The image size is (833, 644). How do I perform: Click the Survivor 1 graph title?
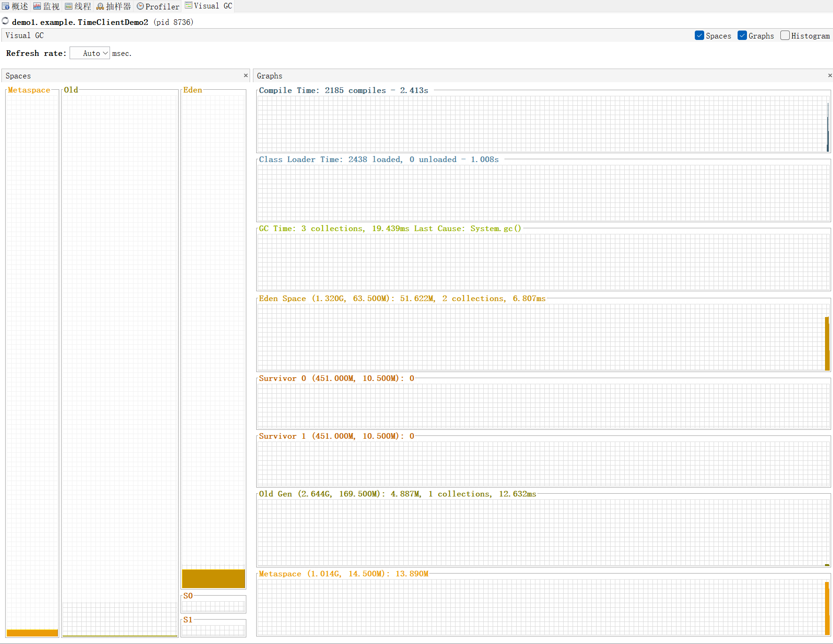click(x=336, y=436)
